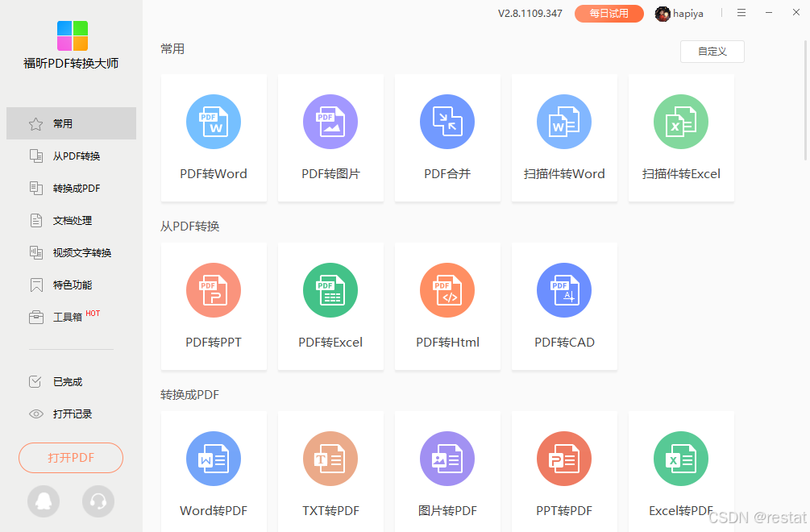Click the 从PDF转换 section heading

[189, 227]
